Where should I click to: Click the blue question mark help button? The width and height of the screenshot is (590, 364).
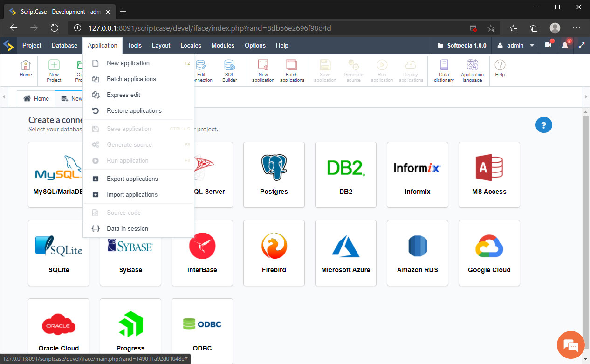click(544, 125)
